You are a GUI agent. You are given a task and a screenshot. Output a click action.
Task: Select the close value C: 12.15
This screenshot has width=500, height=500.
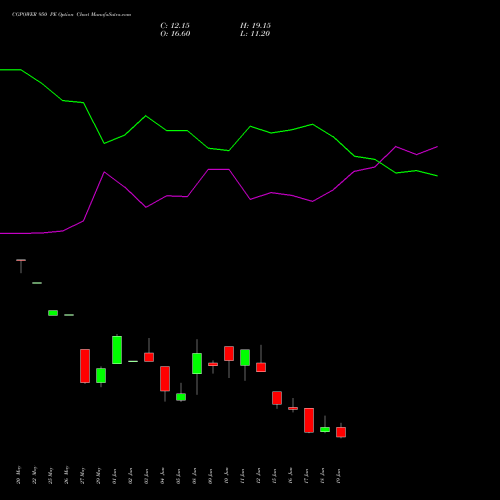click(x=175, y=26)
